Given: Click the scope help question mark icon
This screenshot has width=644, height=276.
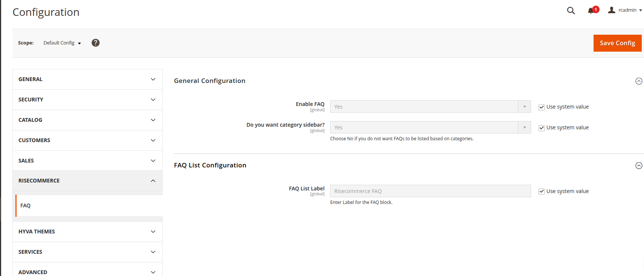Looking at the screenshot, I should click(x=96, y=43).
